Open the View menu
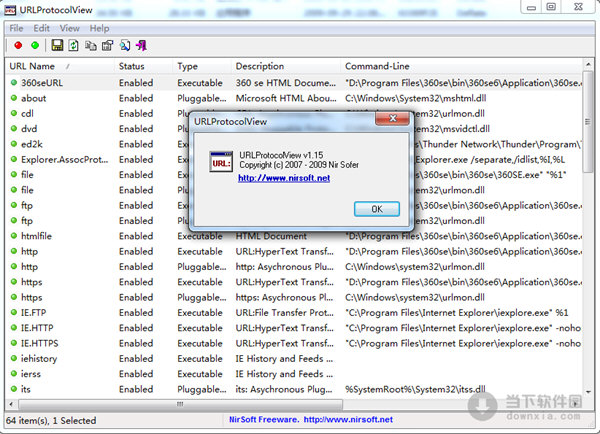Viewport: 600px width, 434px height. point(70,28)
